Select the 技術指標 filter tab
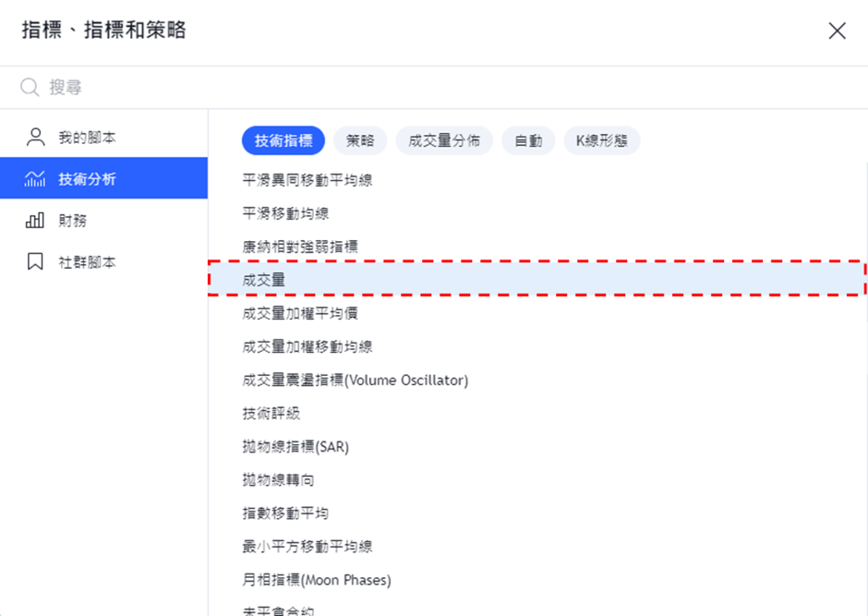The height and width of the screenshot is (616, 868). click(283, 141)
